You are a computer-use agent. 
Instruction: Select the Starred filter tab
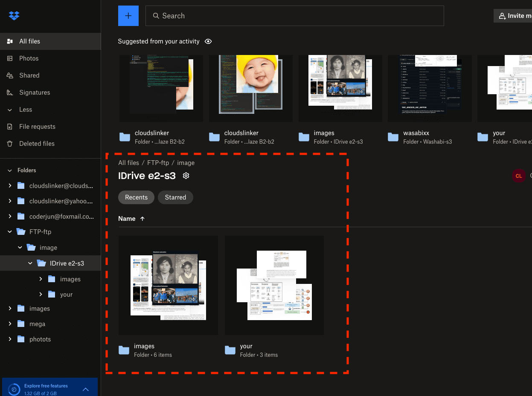point(176,197)
